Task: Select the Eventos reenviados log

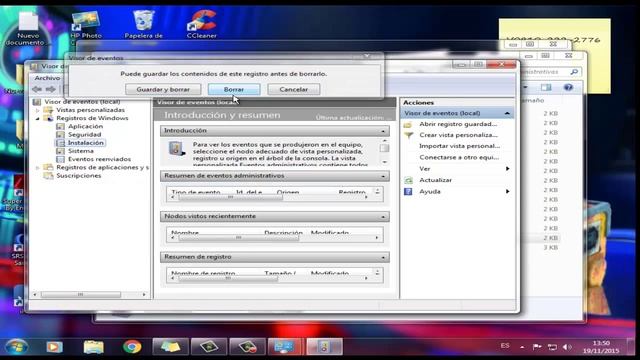Action: (x=99, y=159)
